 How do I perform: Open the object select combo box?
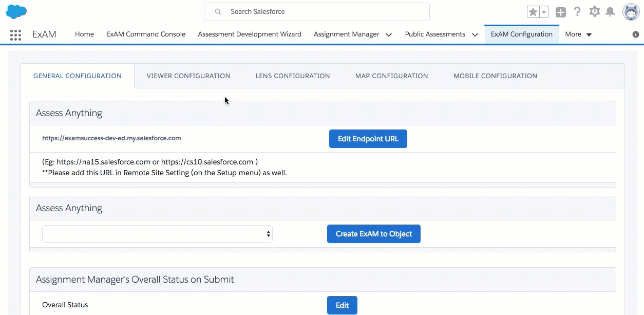point(157,234)
